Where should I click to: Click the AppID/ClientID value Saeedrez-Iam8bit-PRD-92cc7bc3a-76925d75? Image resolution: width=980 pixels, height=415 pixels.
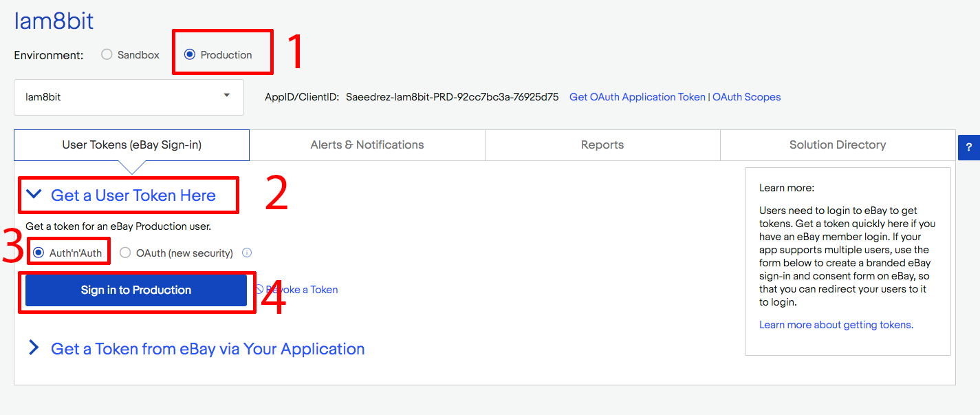453,97
